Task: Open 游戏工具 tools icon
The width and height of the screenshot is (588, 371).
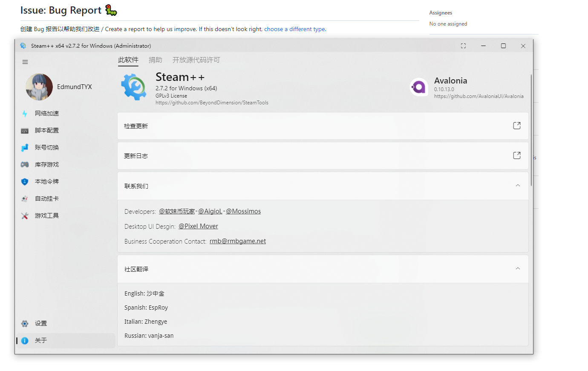Action: click(25, 216)
